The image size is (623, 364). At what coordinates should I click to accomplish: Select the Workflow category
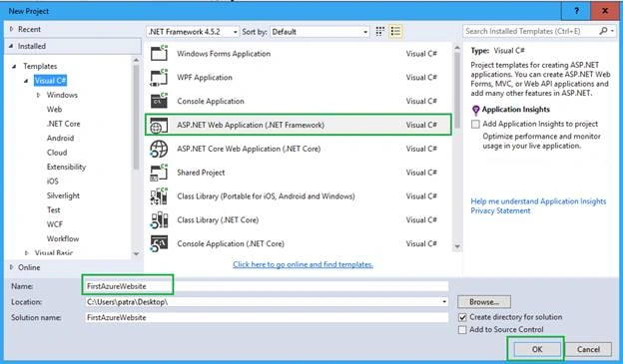click(x=62, y=238)
